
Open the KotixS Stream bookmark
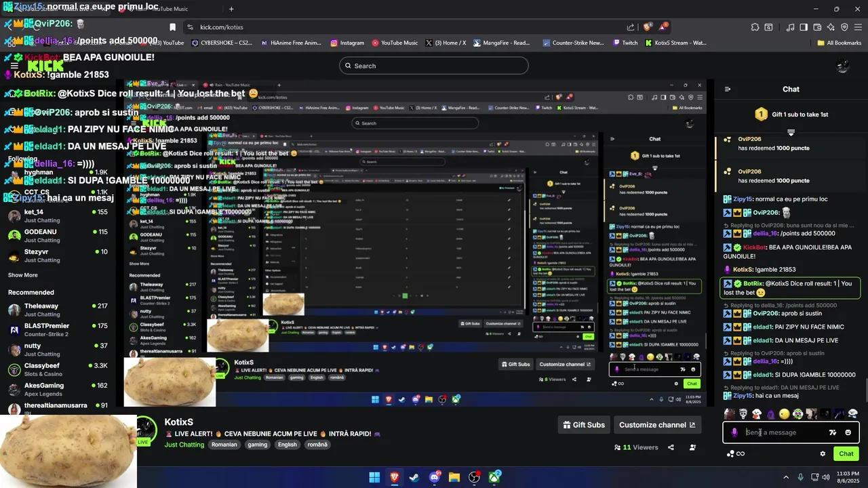(x=675, y=43)
